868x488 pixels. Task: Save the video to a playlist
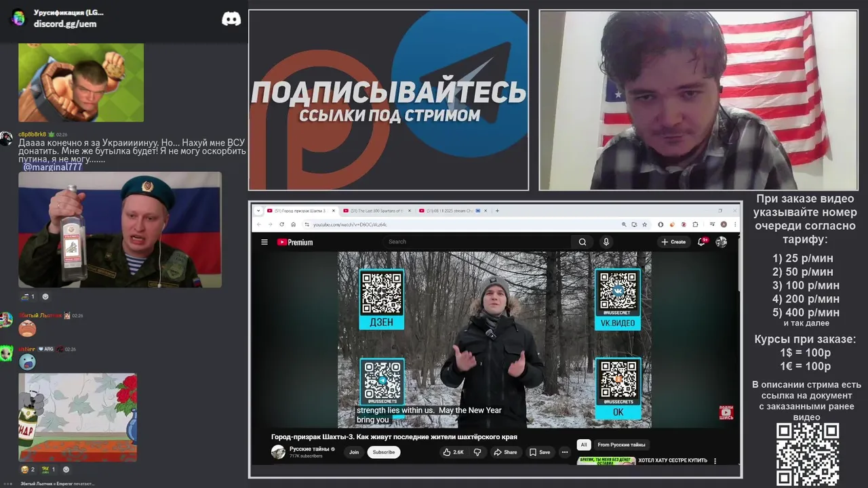coord(540,452)
